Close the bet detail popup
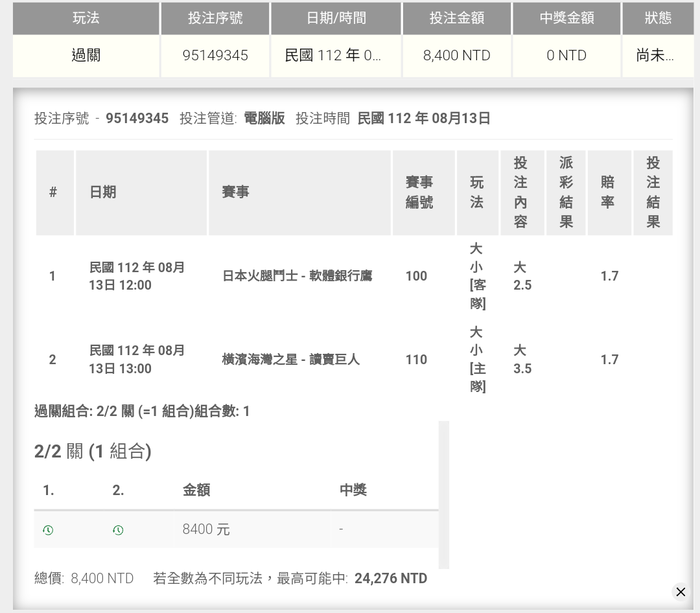 click(x=681, y=592)
